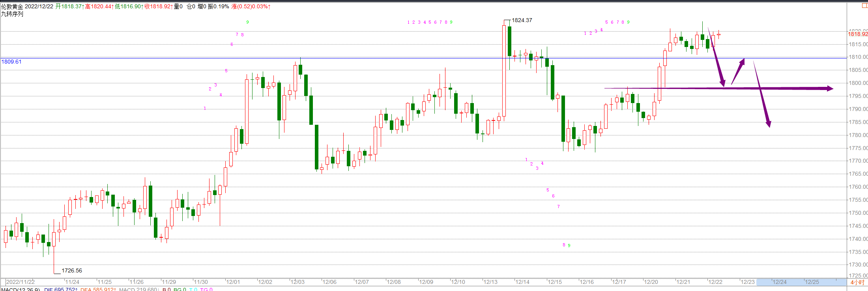Click the 12/16 date axis label
The height and width of the screenshot is (291, 868).
pos(587,282)
